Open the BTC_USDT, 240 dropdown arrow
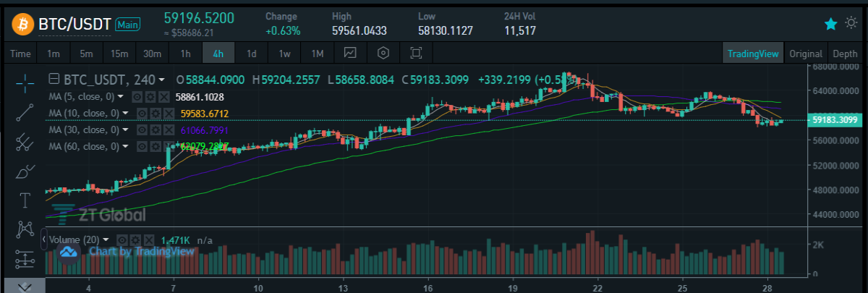The image size is (868, 293). coord(161,80)
